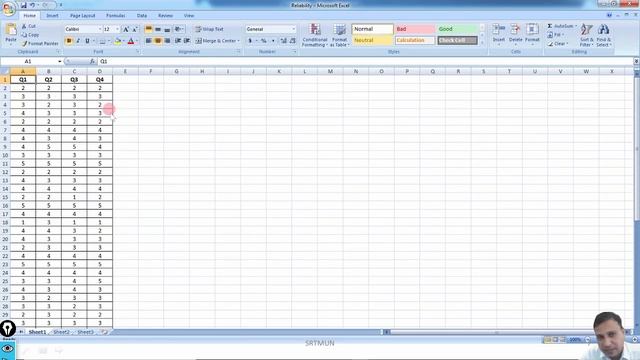Click the AutoSum sigma icon
The width and height of the screenshot is (640, 360).
550,26
